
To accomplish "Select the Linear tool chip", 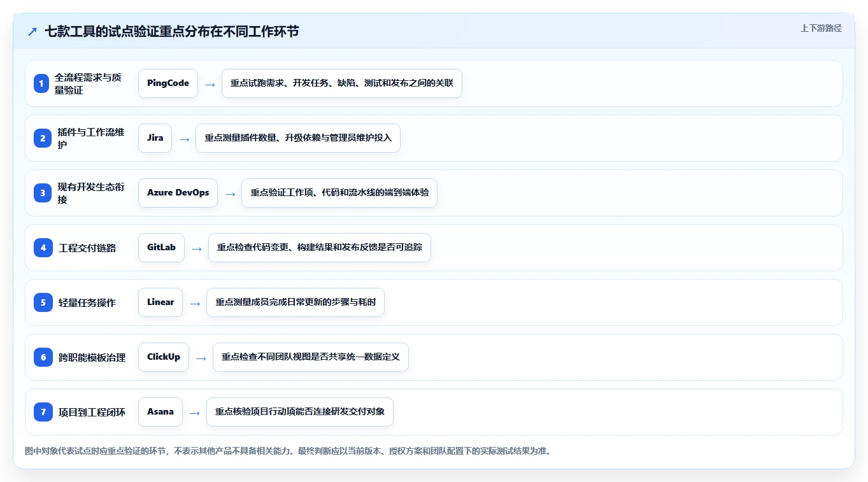I will pos(160,302).
